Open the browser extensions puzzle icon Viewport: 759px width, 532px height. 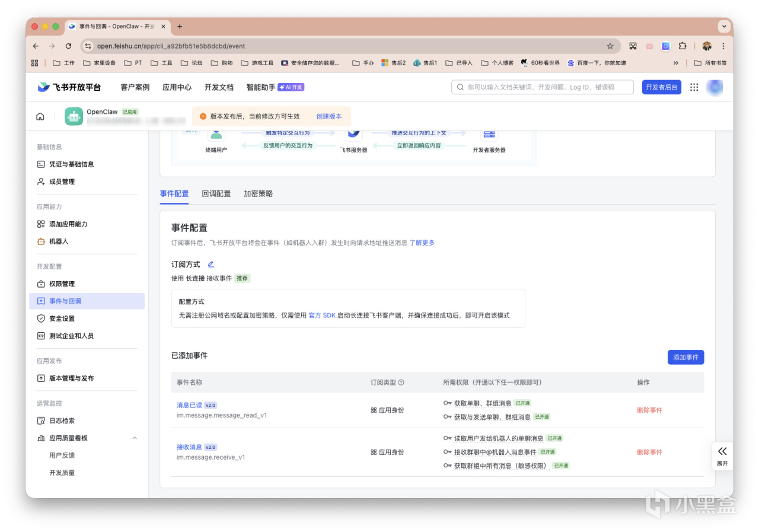[683, 46]
